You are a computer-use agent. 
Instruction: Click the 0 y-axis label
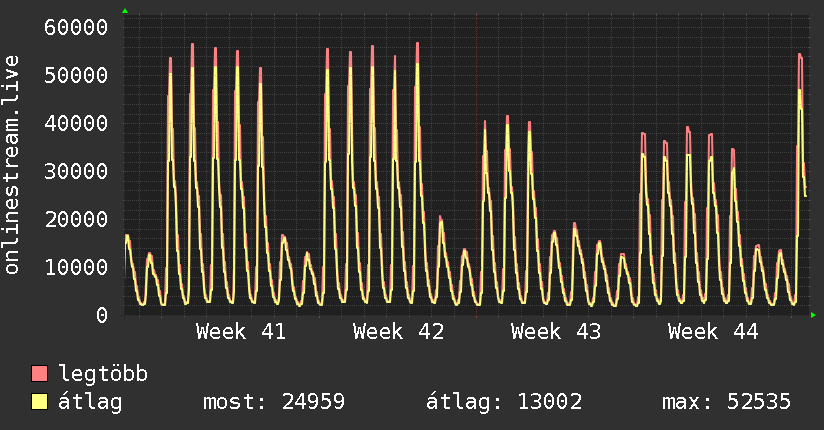pyautogui.click(x=102, y=315)
